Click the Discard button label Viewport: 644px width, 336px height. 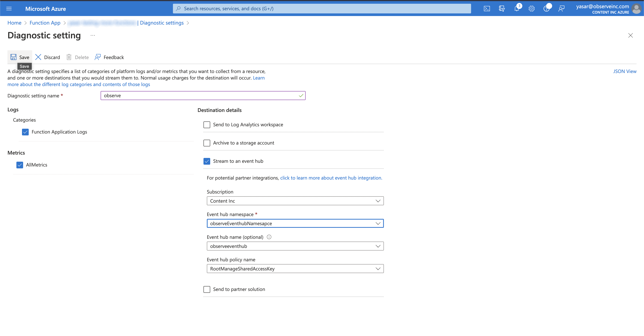coord(52,57)
